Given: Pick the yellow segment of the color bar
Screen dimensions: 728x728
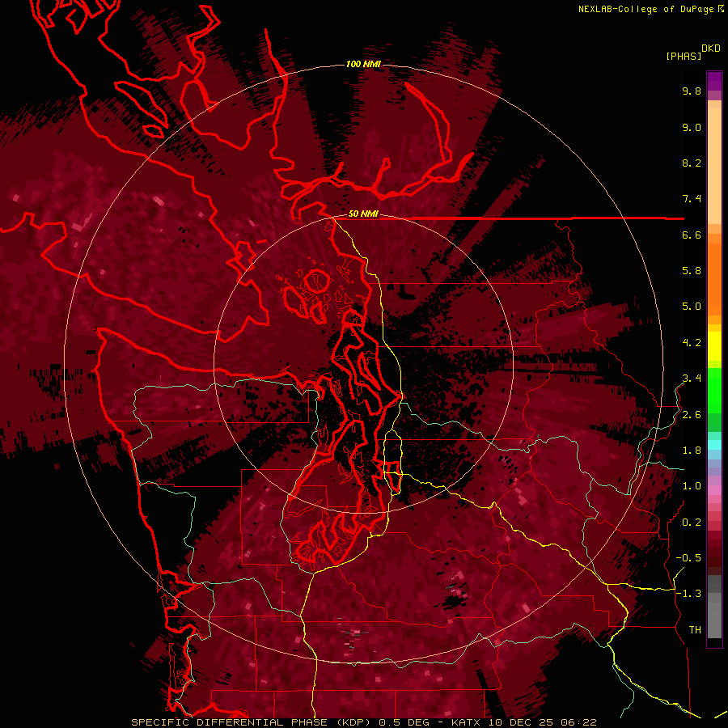Looking at the screenshot, I should [x=714, y=346].
